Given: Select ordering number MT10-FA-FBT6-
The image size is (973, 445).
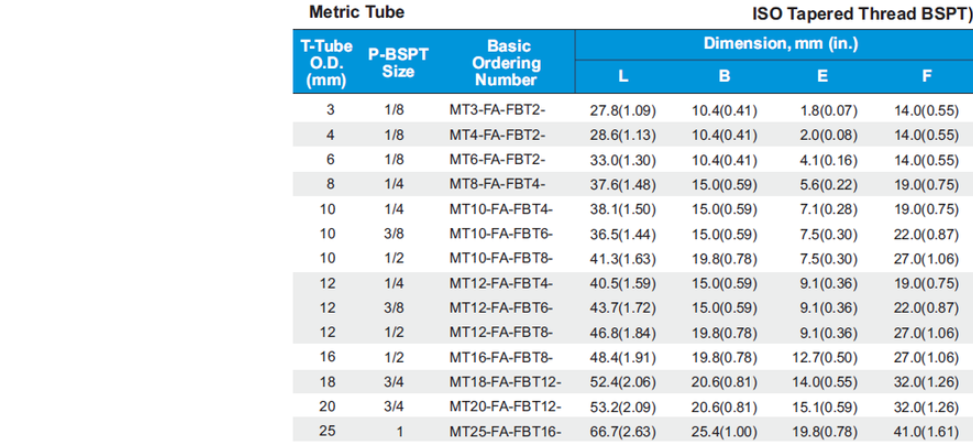Looking at the screenshot, I should [x=501, y=233].
